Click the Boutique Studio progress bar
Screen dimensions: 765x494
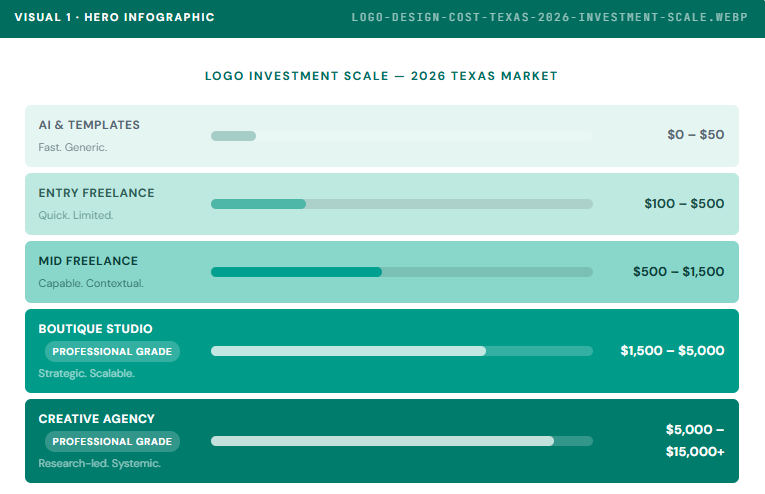(401, 351)
